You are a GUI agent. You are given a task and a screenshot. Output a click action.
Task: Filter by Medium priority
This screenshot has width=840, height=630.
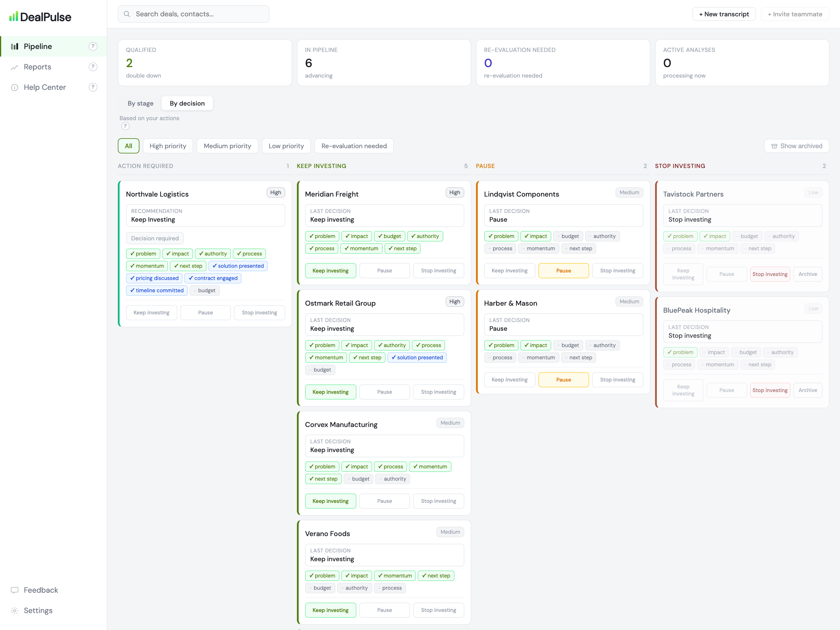click(x=228, y=146)
